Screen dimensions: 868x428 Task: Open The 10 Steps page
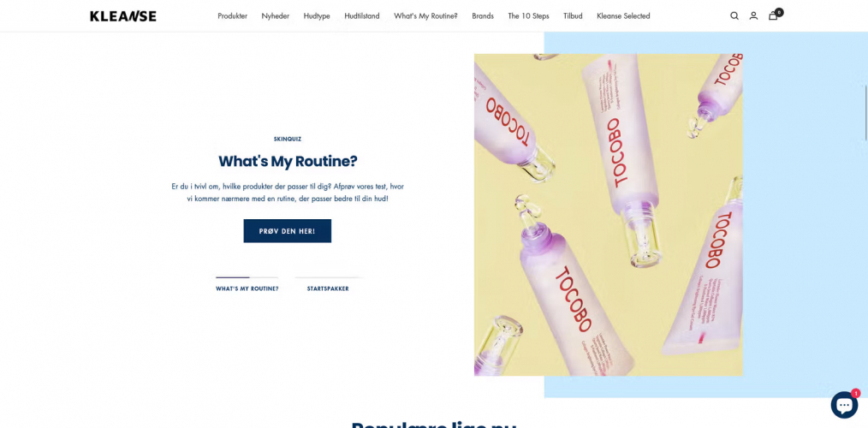tap(529, 16)
